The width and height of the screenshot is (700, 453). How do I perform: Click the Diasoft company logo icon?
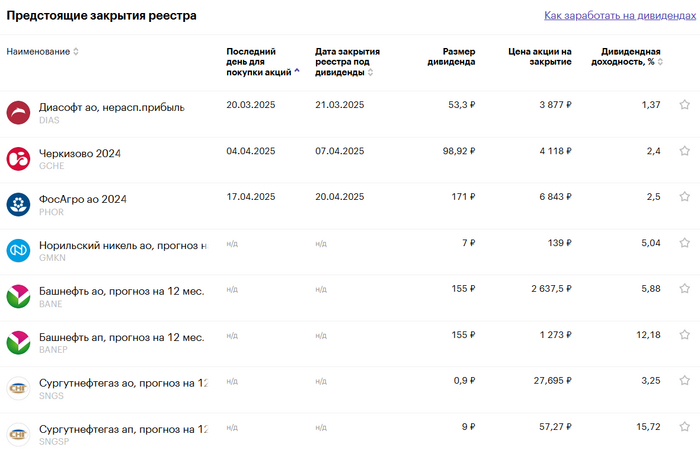tap(18, 113)
